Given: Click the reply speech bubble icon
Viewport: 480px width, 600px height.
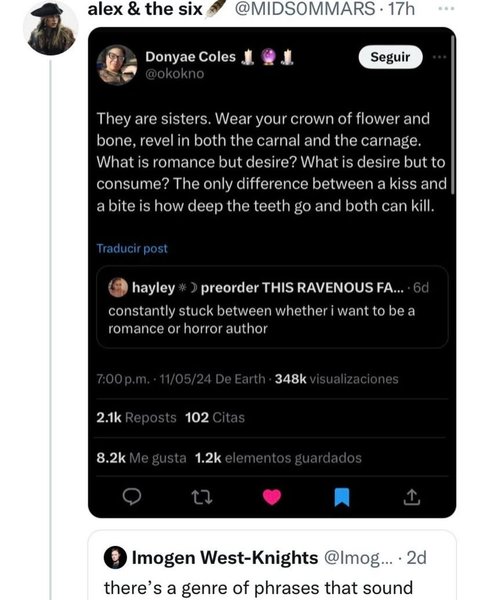Looking at the screenshot, I should 132,497.
